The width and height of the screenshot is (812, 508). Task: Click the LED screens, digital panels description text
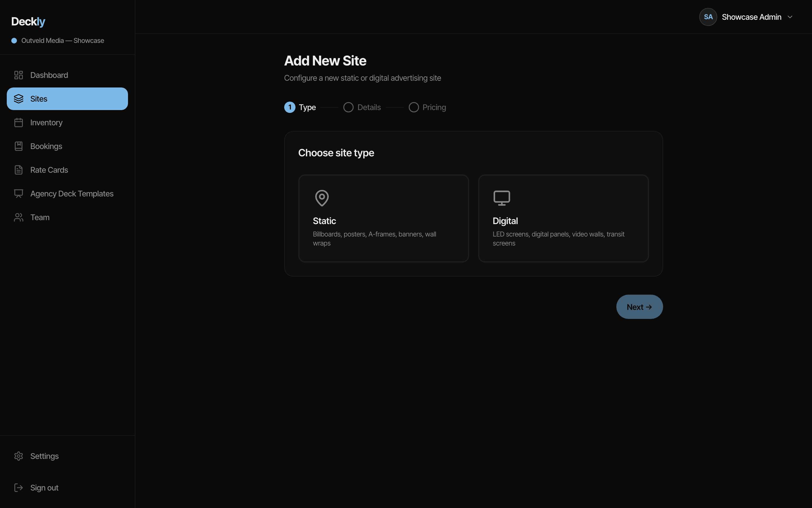[x=558, y=238]
